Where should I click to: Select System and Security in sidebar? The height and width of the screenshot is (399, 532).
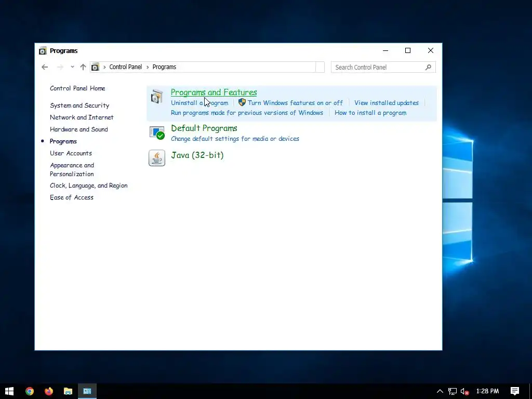coord(79,105)
